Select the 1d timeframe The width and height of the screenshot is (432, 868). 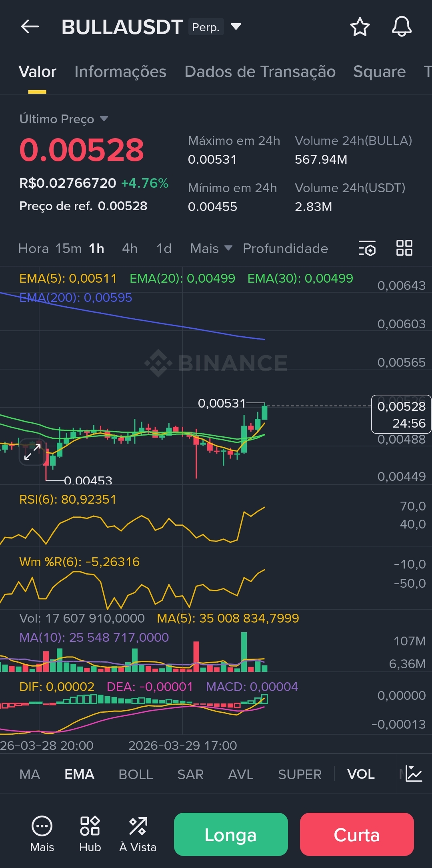(164, 248)
